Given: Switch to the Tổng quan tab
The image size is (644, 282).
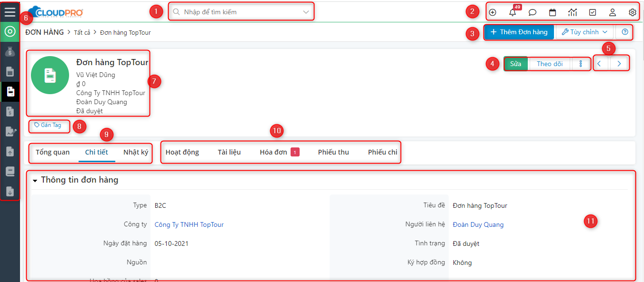Looking at the screenshot, I should pos(53,152).
